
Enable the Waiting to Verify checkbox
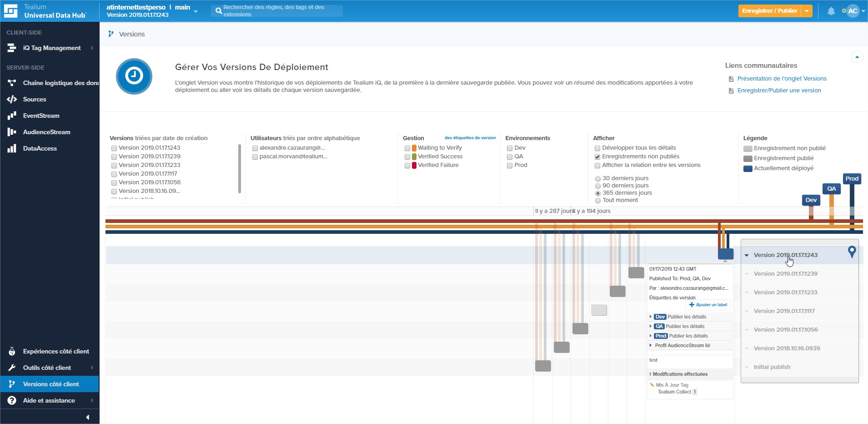(407, 148)
